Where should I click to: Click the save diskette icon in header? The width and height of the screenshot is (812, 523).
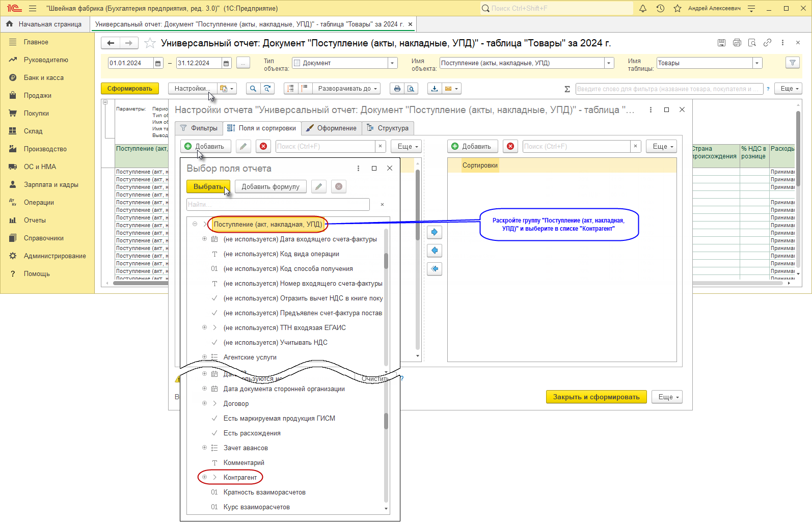(721, 43)
